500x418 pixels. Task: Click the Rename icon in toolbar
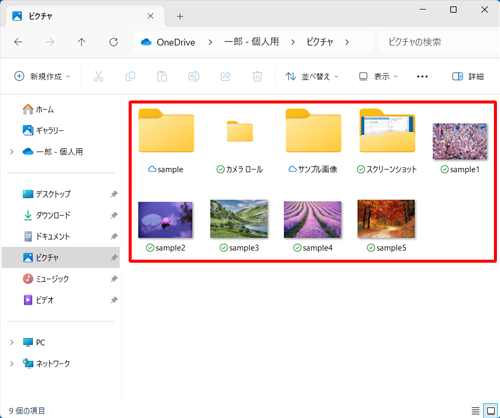coord(194,77)
